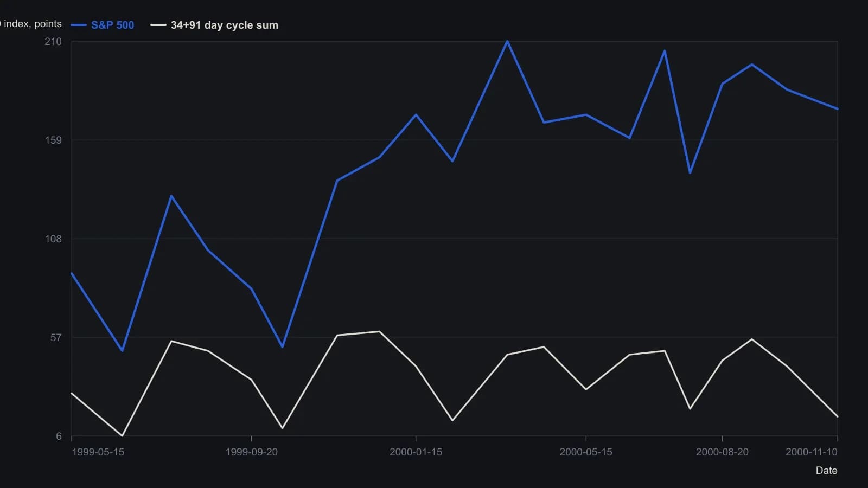Screen dimensions: 868x488
Task: Click the cycle sum line's lowest point at 6
Action: pos(122,435)
